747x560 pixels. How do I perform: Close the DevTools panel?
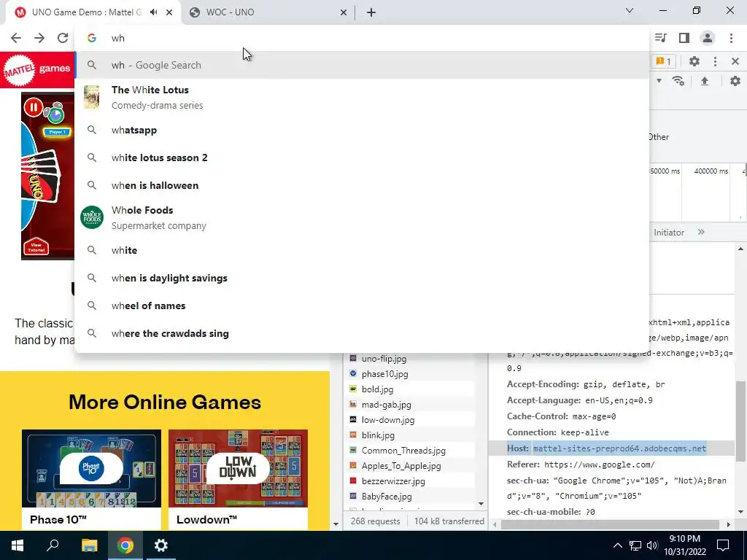735,61
